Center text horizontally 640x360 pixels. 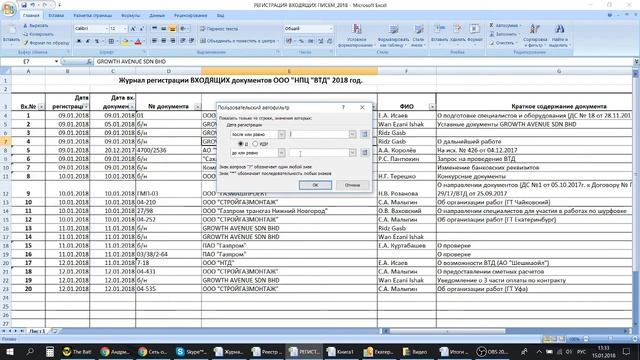coord(163,41)
